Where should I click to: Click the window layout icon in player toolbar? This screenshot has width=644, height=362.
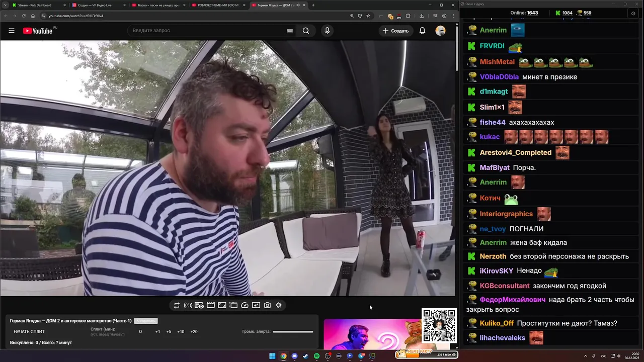[x=233, y=305]
